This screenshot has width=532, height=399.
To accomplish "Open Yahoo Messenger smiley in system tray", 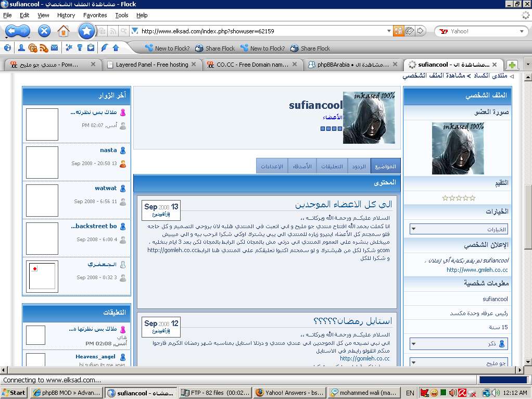I will point(434,392).
